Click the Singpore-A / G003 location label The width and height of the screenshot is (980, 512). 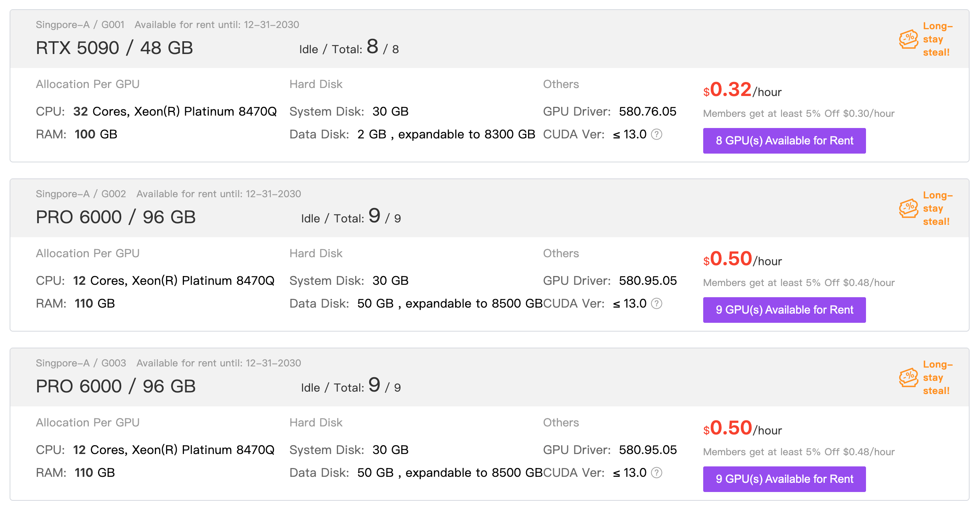pos(81,363)
